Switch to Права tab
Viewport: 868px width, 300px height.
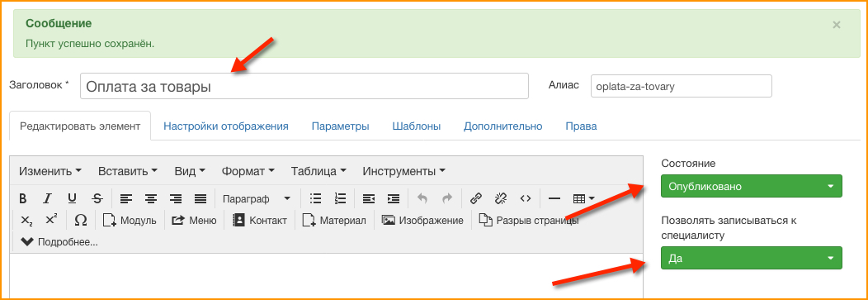click(581, 126)
